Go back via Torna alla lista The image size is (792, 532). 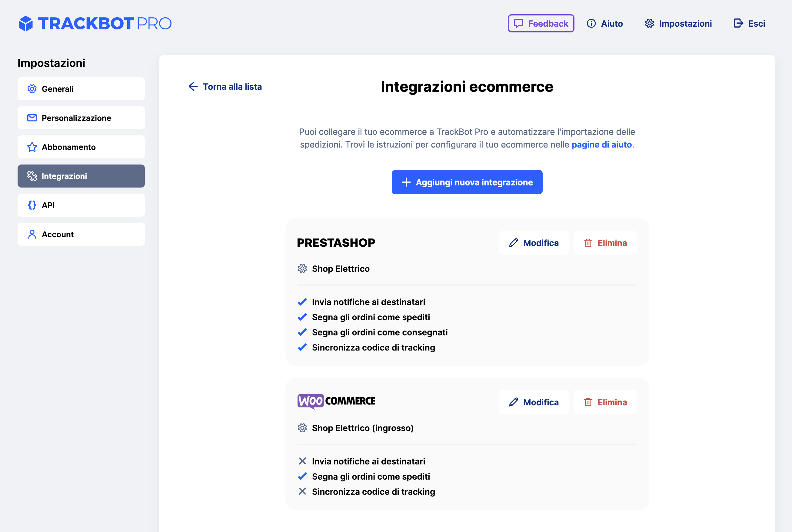coord(225,87)
